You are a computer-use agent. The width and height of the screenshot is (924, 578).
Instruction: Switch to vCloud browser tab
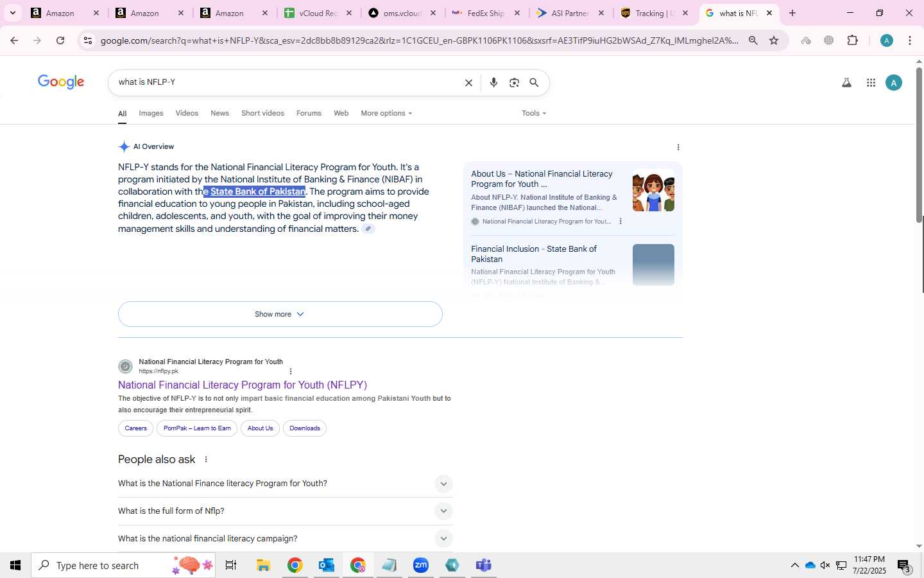coord(318,13)
